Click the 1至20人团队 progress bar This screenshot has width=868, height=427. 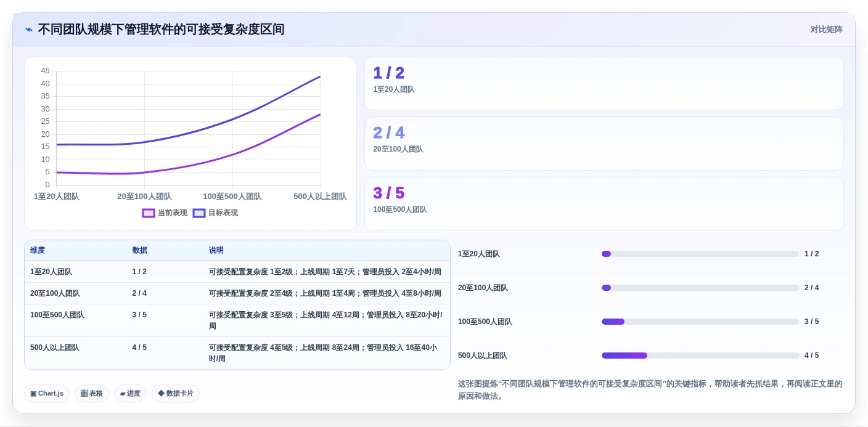coord(700,254)
